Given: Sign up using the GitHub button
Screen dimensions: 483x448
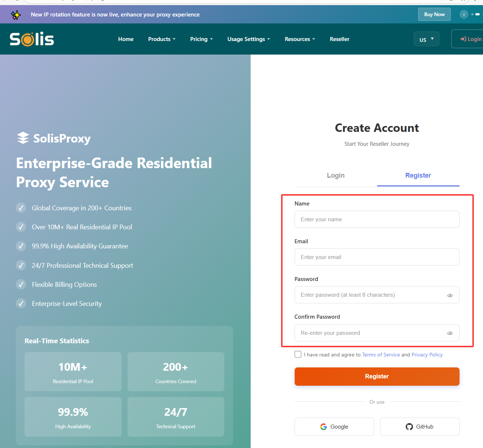Looking at the screenshot, I should click(x=420, y=427).
